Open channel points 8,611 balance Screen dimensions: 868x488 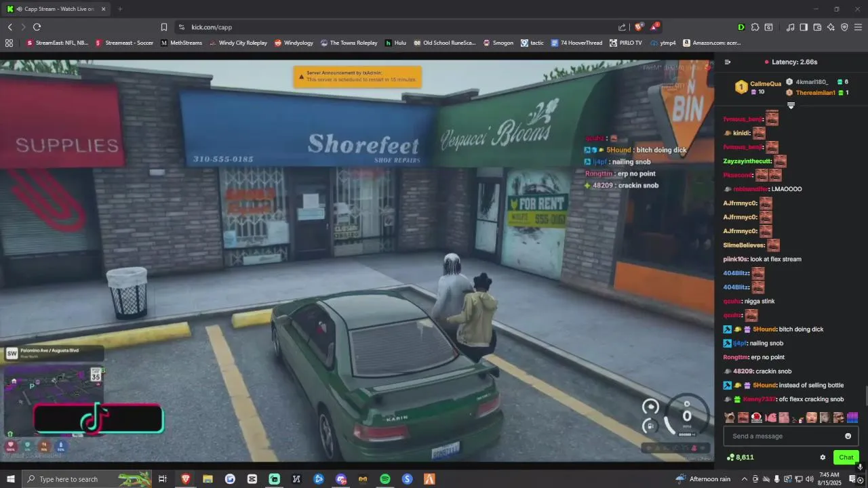pyautogui.click(x=740, y=457)
